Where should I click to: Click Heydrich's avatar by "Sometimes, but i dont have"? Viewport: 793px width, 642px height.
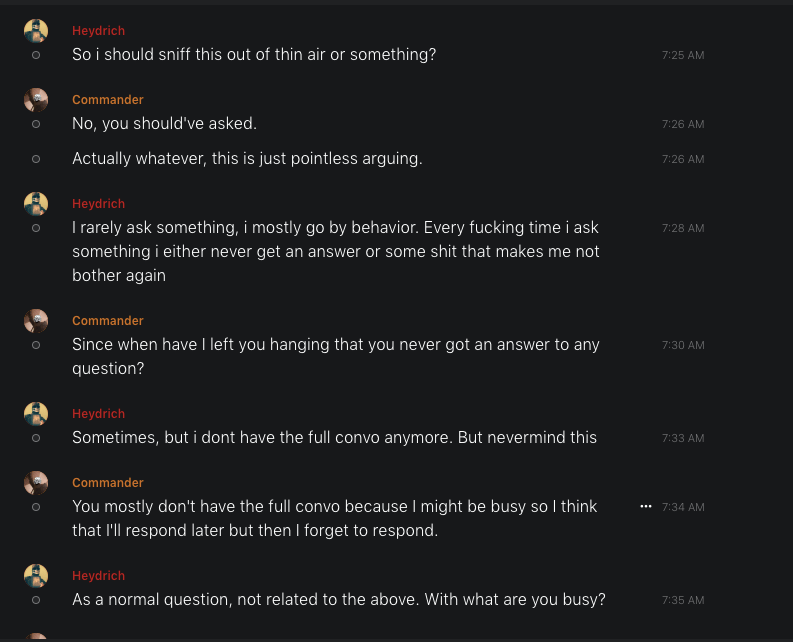coord(36,414)
